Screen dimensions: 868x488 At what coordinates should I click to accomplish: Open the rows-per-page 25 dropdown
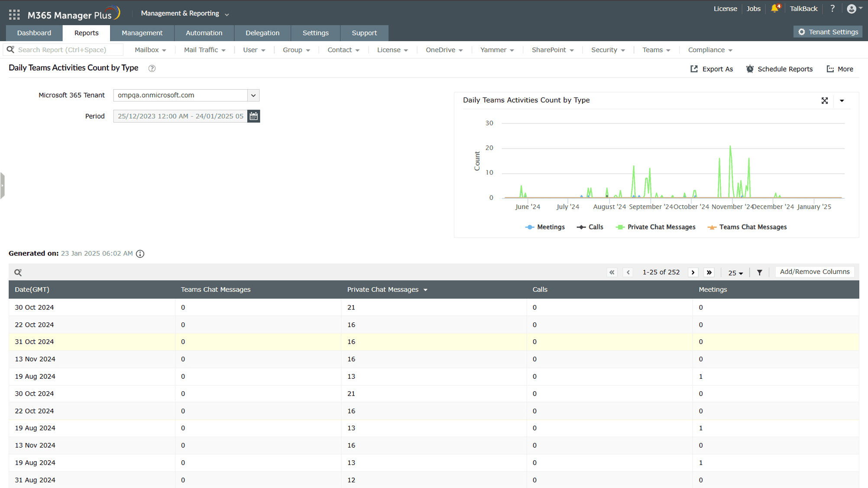coord(735,273)
